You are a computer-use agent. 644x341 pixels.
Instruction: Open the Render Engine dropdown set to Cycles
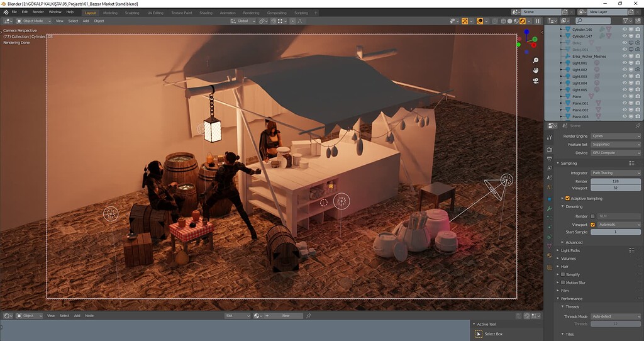616,136
